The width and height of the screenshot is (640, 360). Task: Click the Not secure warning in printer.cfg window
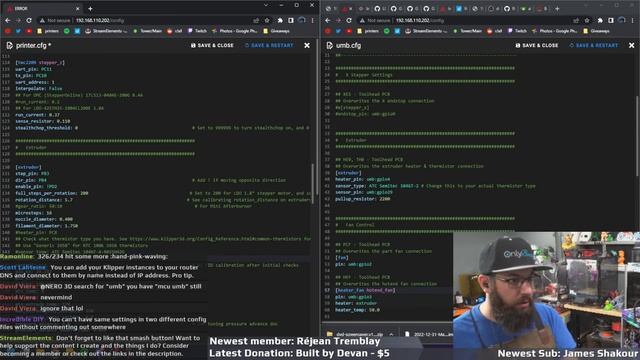[x=55, y=20]
